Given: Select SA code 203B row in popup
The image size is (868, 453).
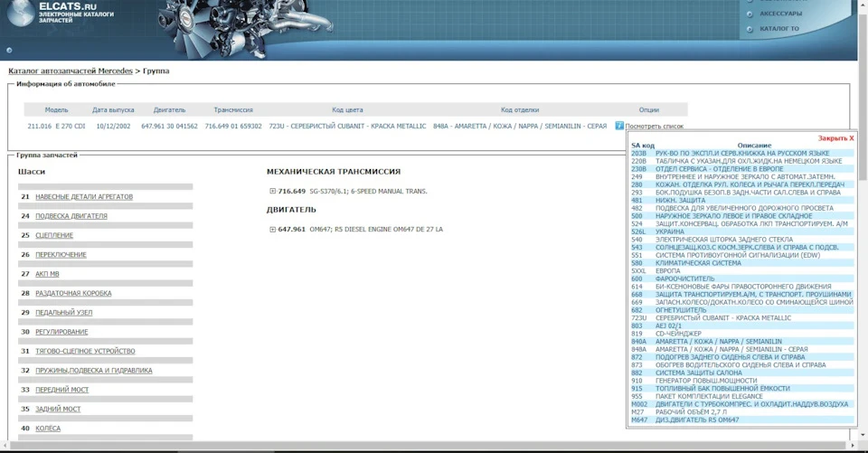Looking at the screenshot, I should pos(742,154).
